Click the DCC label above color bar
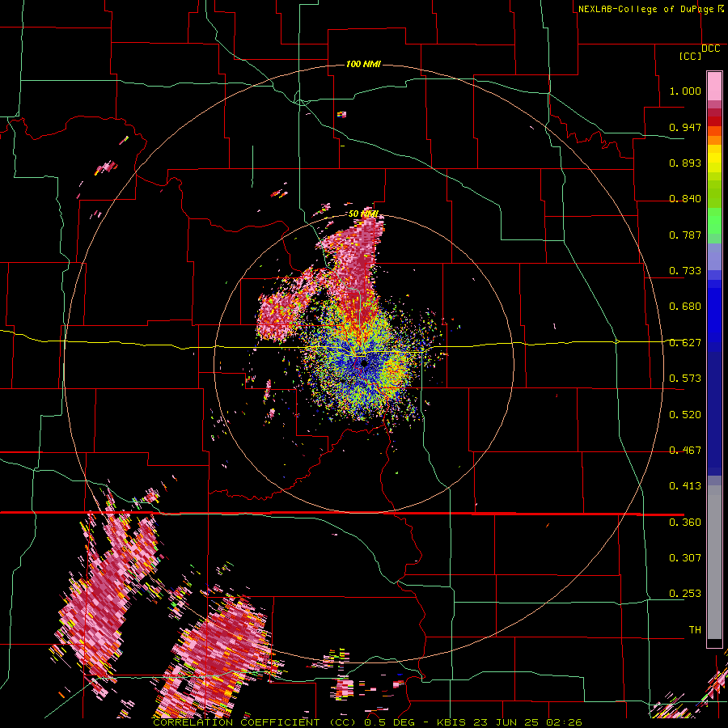Viewport: 728px width, 728px height. coord(711,49)
